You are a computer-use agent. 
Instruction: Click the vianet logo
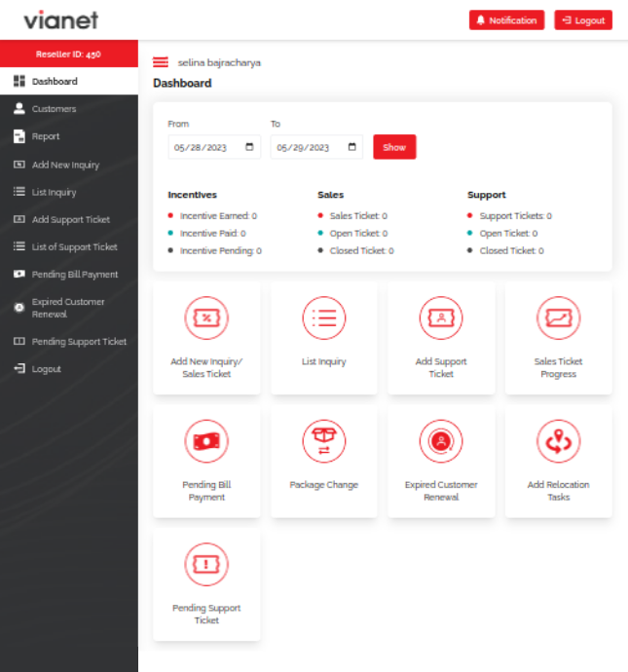(x=60, y=20)
